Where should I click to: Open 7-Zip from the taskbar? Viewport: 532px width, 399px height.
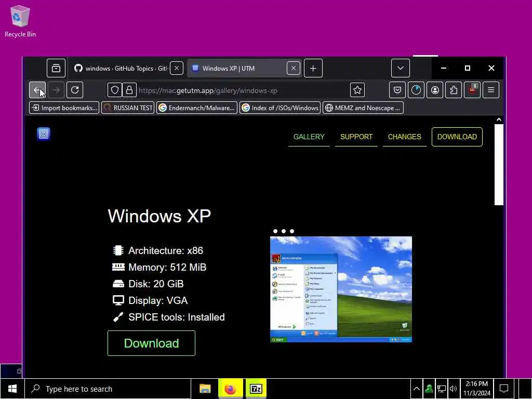pyautogui.click(x=256, y=389)
